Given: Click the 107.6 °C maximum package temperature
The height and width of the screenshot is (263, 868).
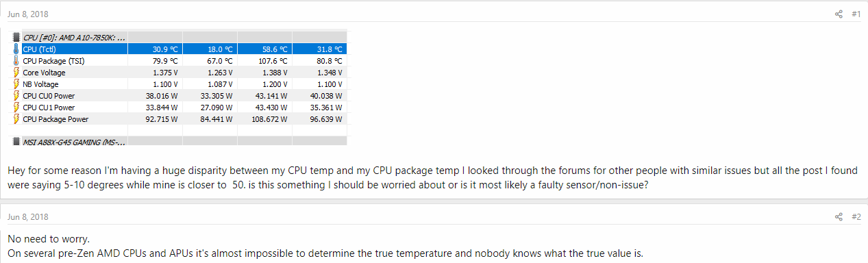Looking at the screenshot, I should 273,60.
